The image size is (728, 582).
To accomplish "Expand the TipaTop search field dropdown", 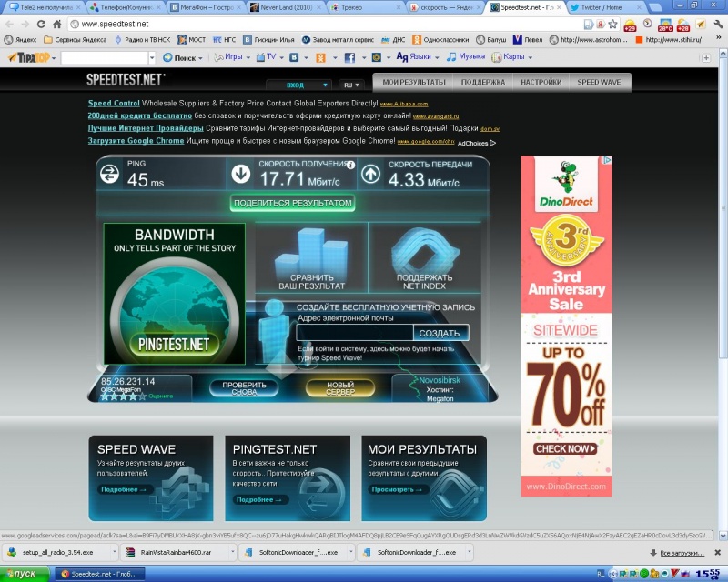I will [152, 58].
